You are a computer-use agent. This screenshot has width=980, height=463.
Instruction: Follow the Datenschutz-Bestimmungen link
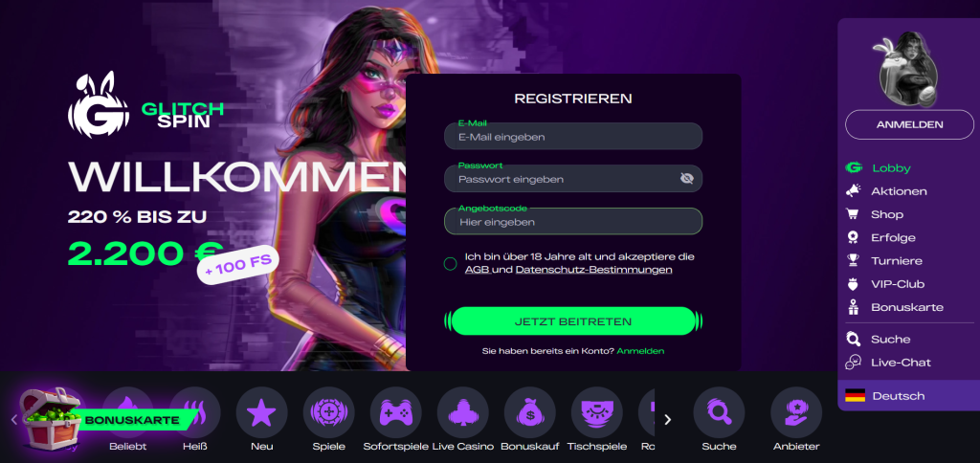point(593,270)
